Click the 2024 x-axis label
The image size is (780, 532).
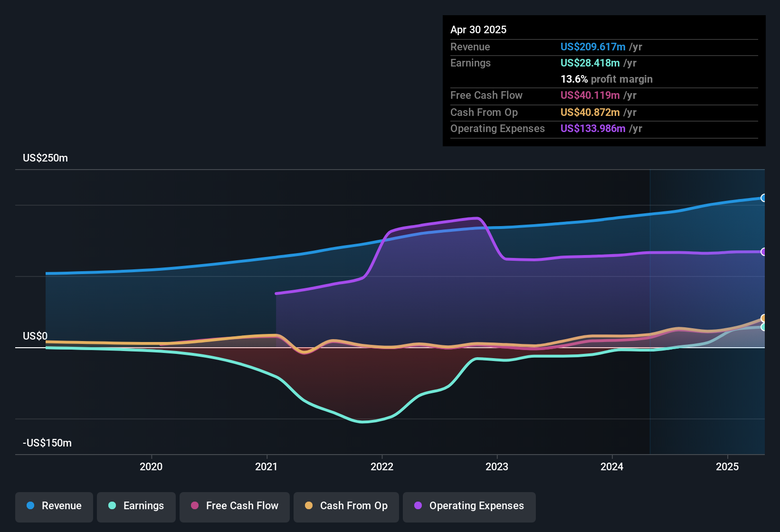point(612,466)
